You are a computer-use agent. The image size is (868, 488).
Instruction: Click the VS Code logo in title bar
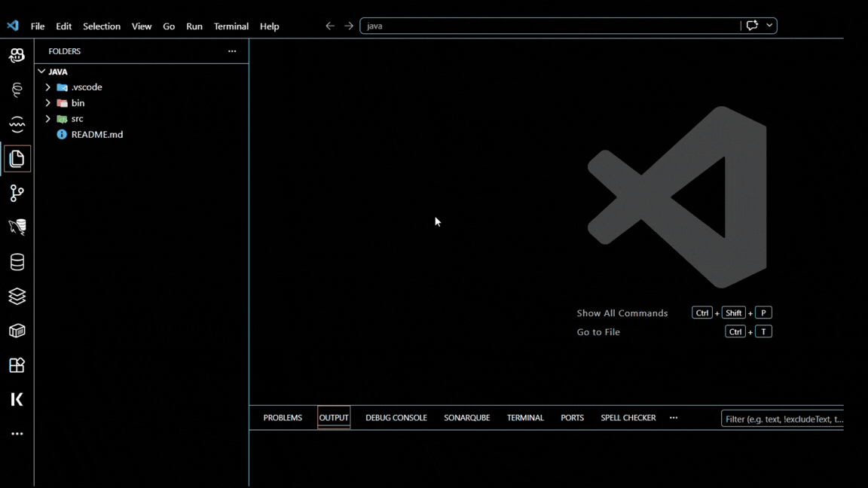point(13,26)
